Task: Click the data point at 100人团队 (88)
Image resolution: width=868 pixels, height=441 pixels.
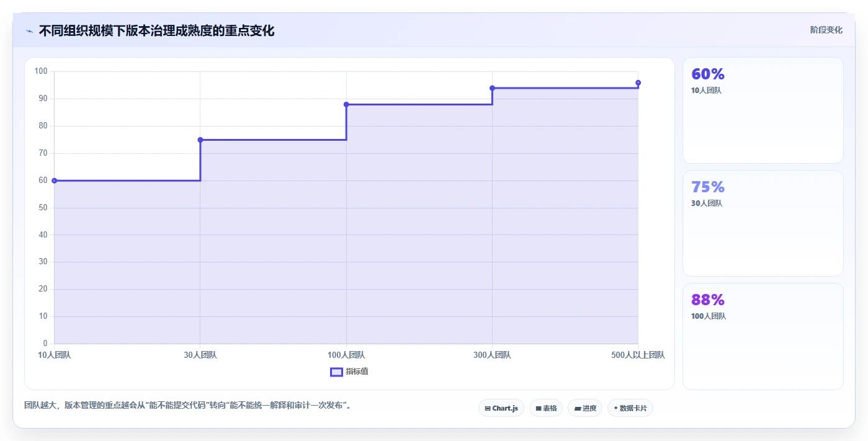Action: tap(346, 104)
